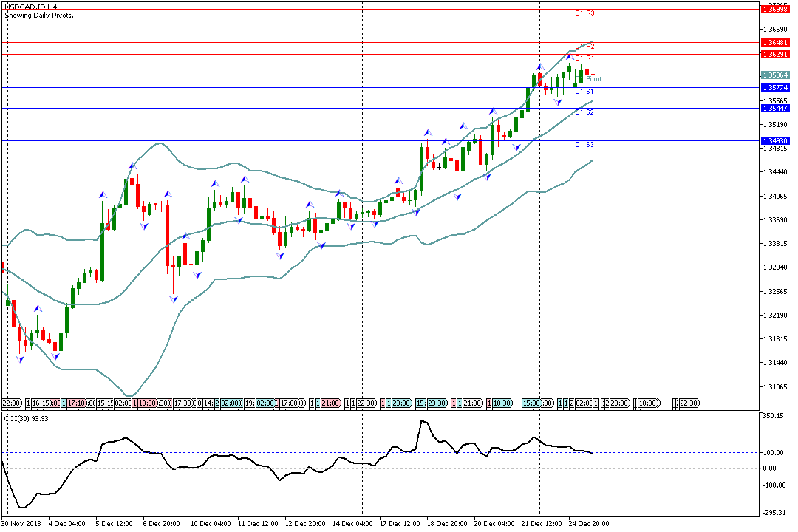
Task: Click the 1.31065 price axis value
Action: click(x=775, y=387)
